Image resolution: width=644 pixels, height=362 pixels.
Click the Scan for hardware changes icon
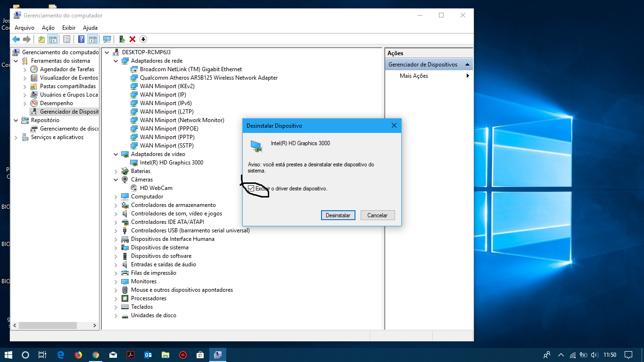click(107, 39)
